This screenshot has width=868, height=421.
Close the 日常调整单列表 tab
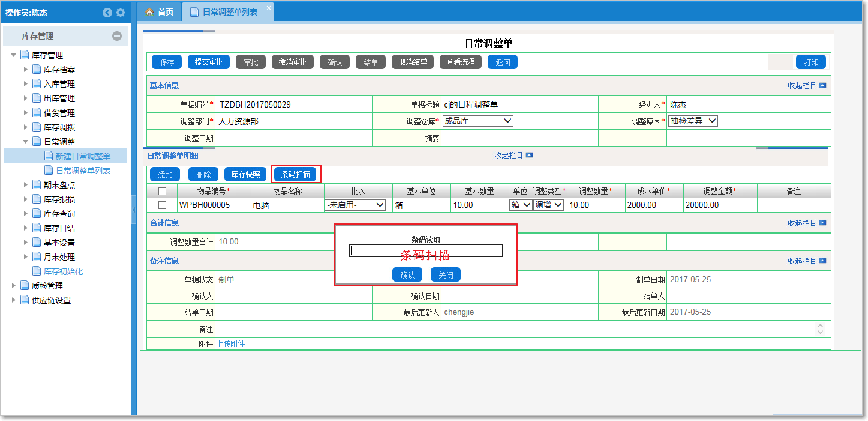tap(268, 8)
